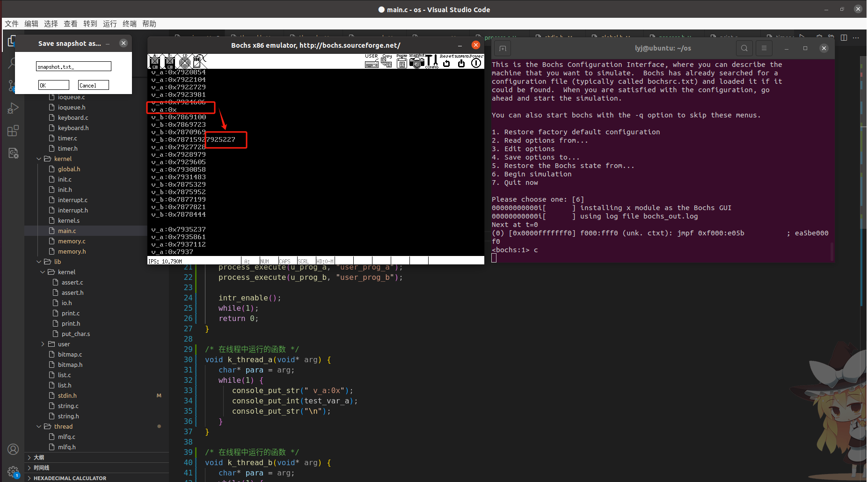
Task: Collapse the lib folder in explorer
Action: [x=57, y=262]
